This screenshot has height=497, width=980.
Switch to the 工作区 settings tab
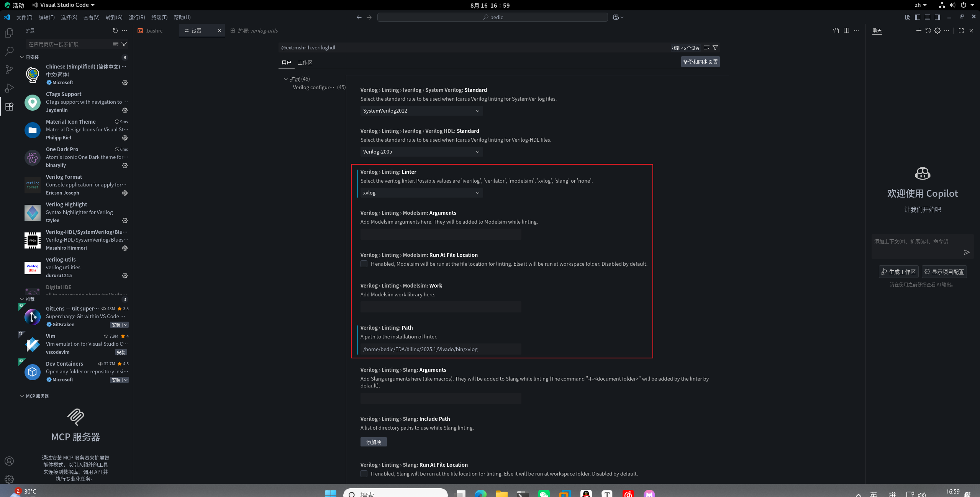(305, 63)
